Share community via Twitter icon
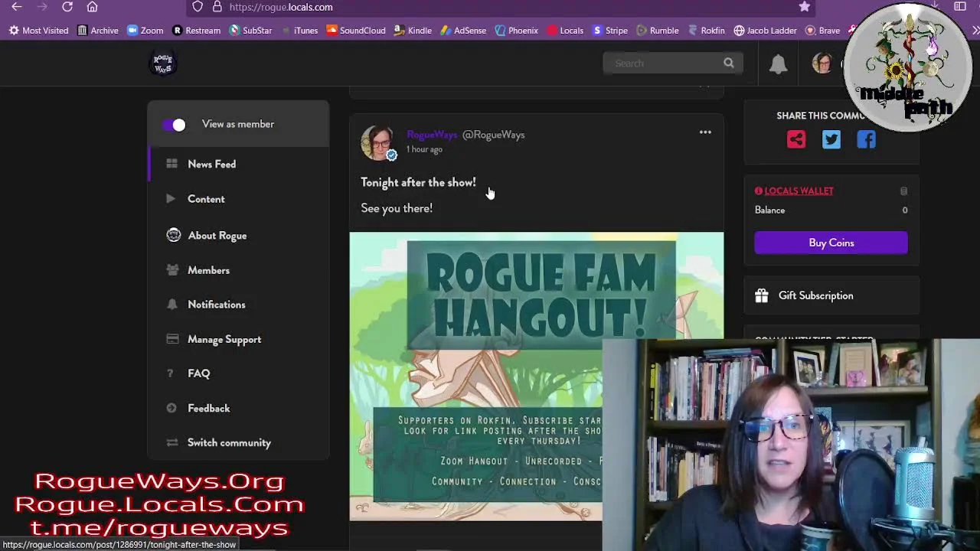The height and width of the screenshot is (551, 980). [831, 139]
